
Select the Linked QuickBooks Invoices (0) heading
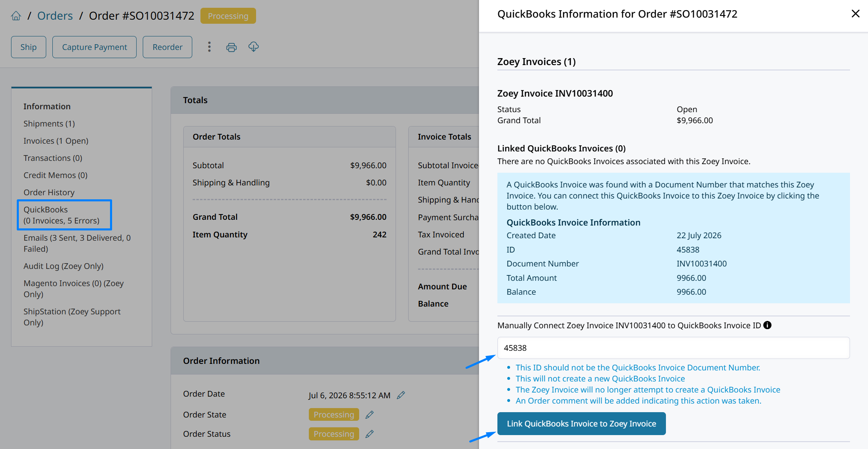[562, 148]
